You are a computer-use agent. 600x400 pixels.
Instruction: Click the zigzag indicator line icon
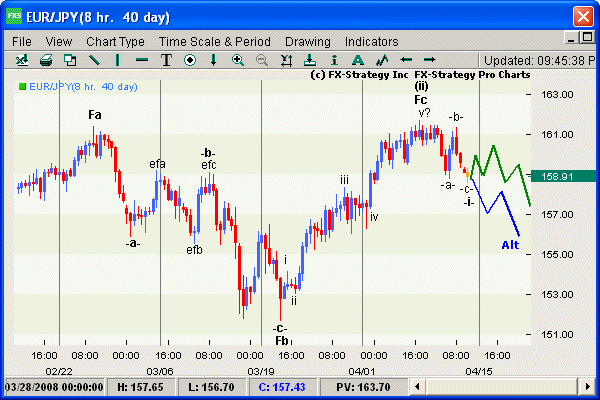tap(382, 60)
